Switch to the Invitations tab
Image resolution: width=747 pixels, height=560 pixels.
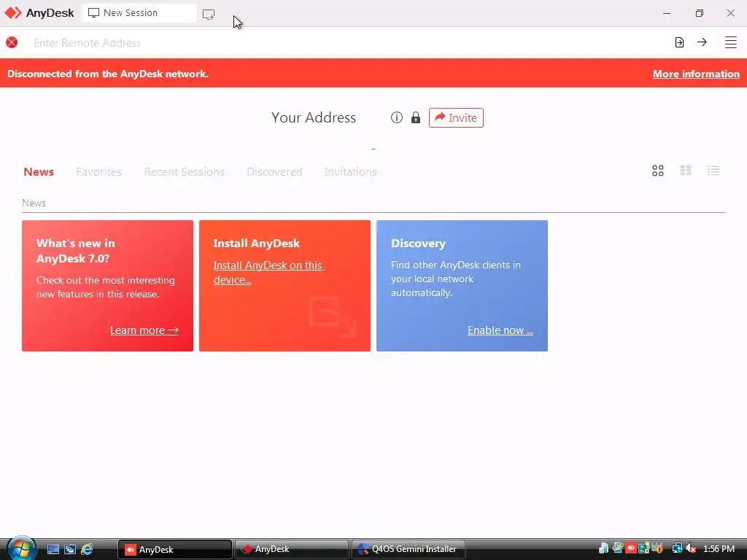[350, 172]
